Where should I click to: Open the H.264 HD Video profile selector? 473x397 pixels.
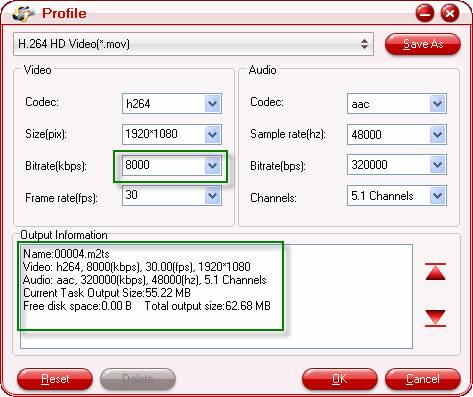[193, 44]
